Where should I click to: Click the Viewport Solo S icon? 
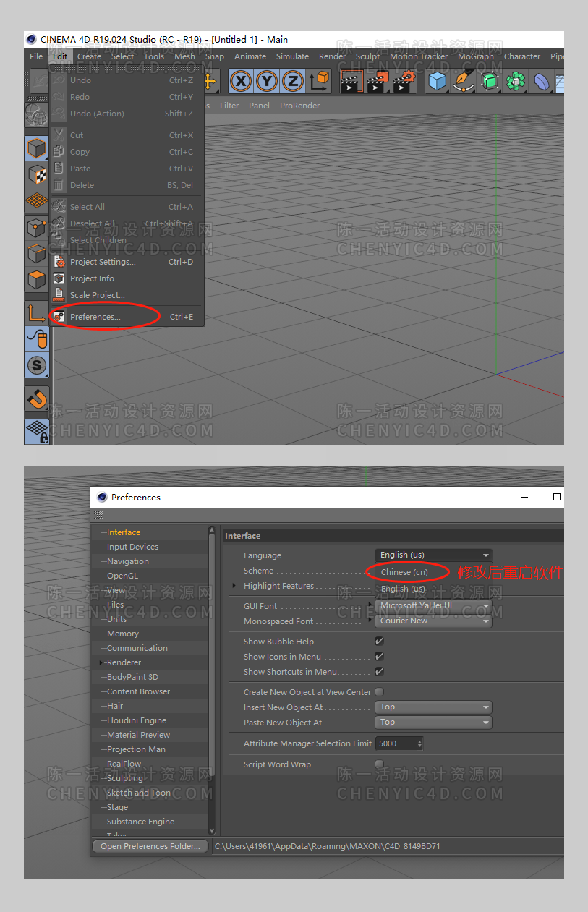pyautogui.click(x=37, y=365)
